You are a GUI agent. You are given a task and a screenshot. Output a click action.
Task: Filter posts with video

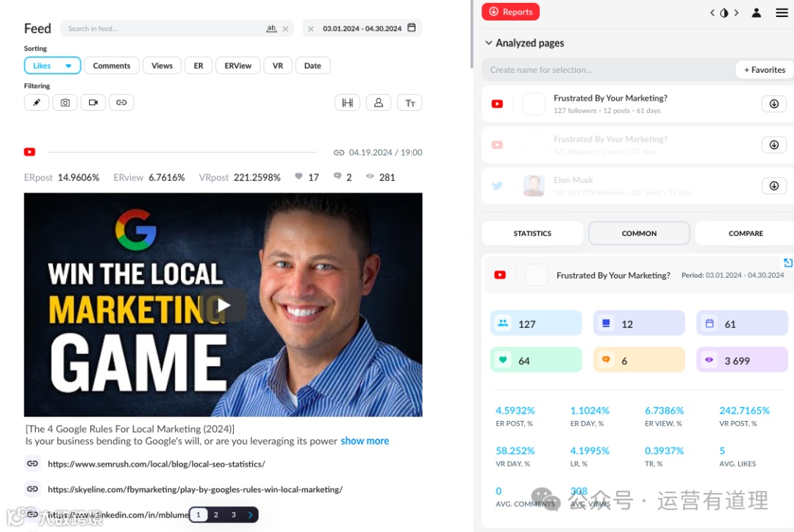coord(93,102)
